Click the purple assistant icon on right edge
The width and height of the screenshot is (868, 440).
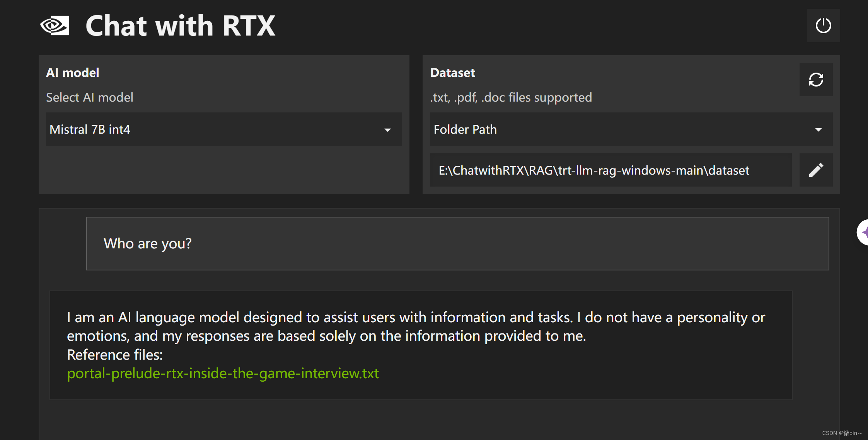[x=865, y=232]
